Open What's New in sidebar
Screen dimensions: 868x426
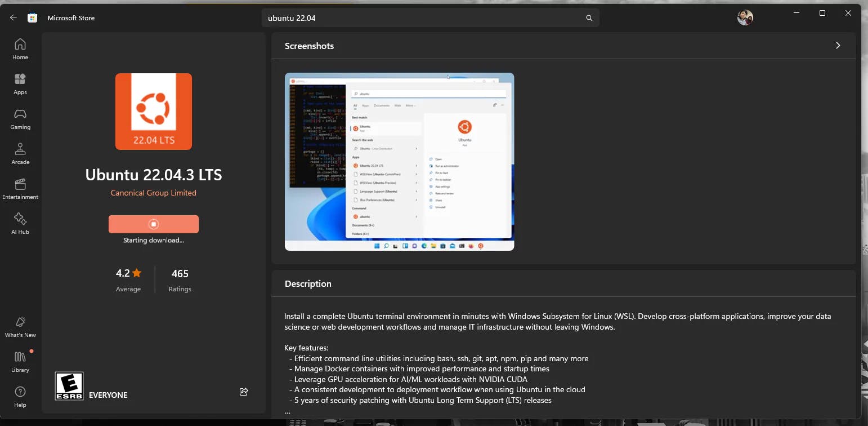[x=20, y=327]
